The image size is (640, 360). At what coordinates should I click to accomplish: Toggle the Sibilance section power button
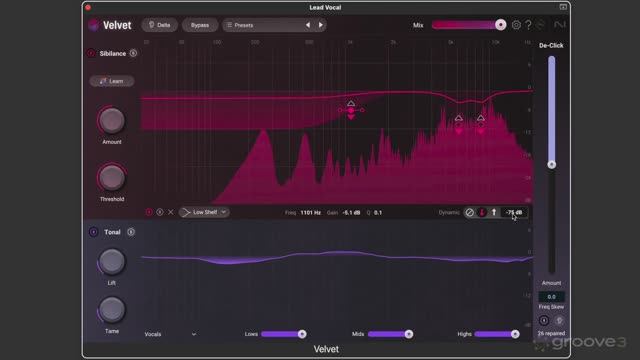point(91,53)
